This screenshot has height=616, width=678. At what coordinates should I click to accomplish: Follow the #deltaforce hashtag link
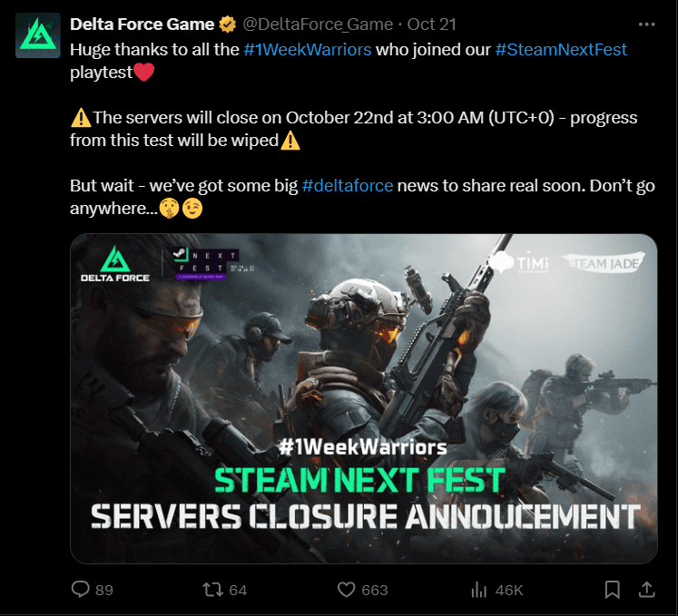pos(348,185)
